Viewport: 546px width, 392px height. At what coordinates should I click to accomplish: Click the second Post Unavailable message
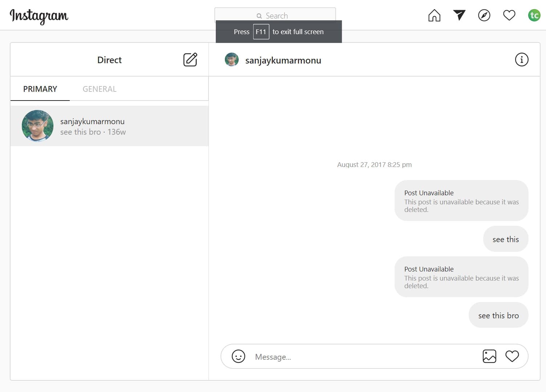461,277
